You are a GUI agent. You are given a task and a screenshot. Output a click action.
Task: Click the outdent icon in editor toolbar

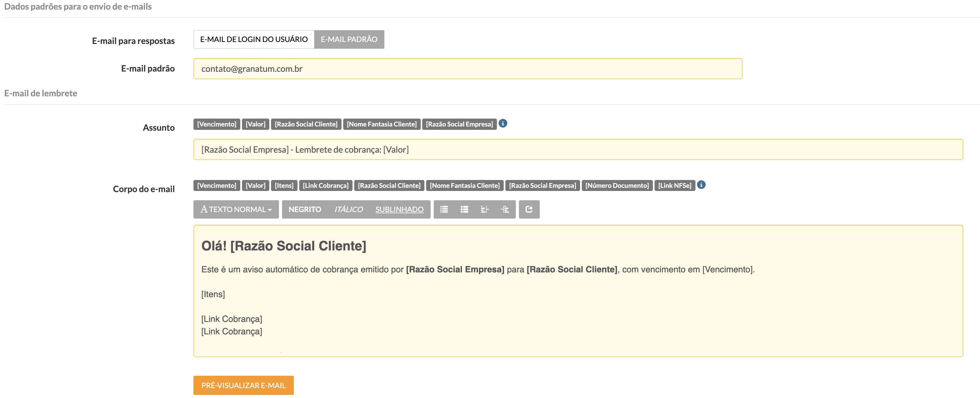point(485,210)
